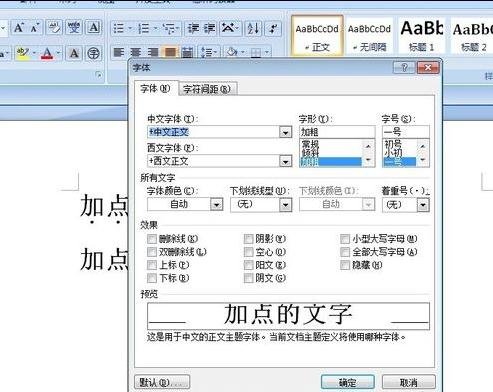Check the 删除线 checkbox
The width and height of the screenshot is (493, 392).
coord(152,239)
